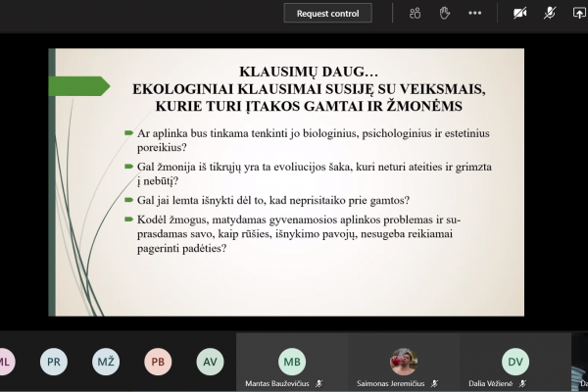
Task: Select the ML participant avatar
Action: (5, 362)
